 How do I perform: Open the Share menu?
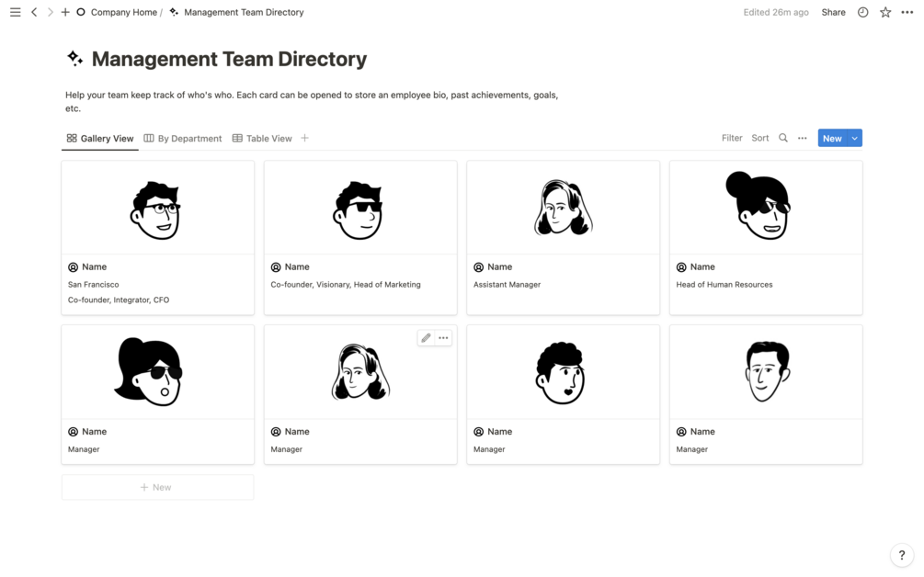pos(833,12)
